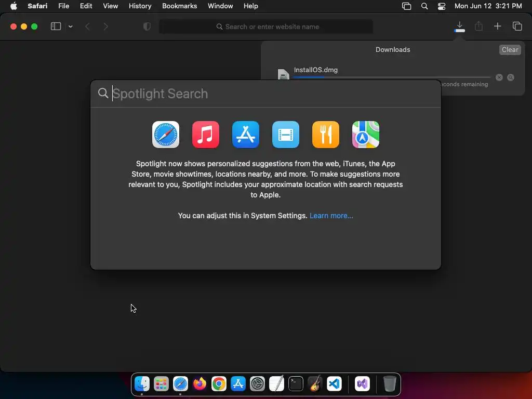Click the Spotlight magnifying glass icon

103,92
